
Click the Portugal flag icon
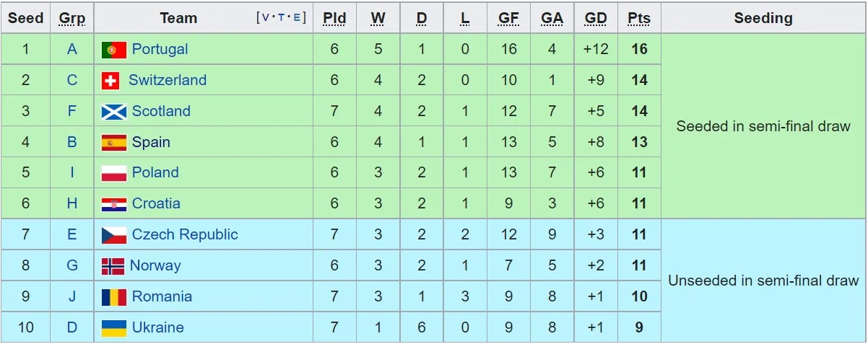pyautogui.click(x=113, y=50)
